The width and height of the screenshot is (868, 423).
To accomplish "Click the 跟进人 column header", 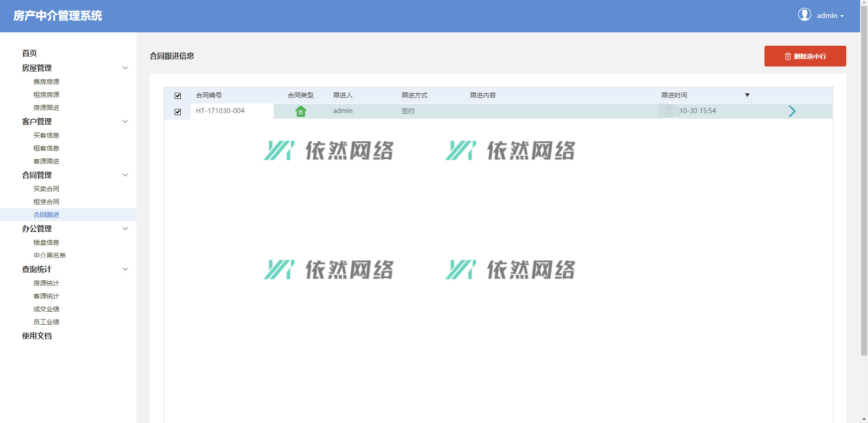I will (343, 95).
